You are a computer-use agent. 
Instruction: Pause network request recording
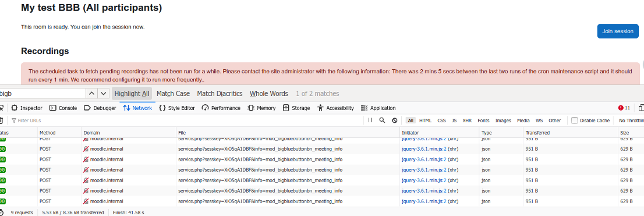370,121
